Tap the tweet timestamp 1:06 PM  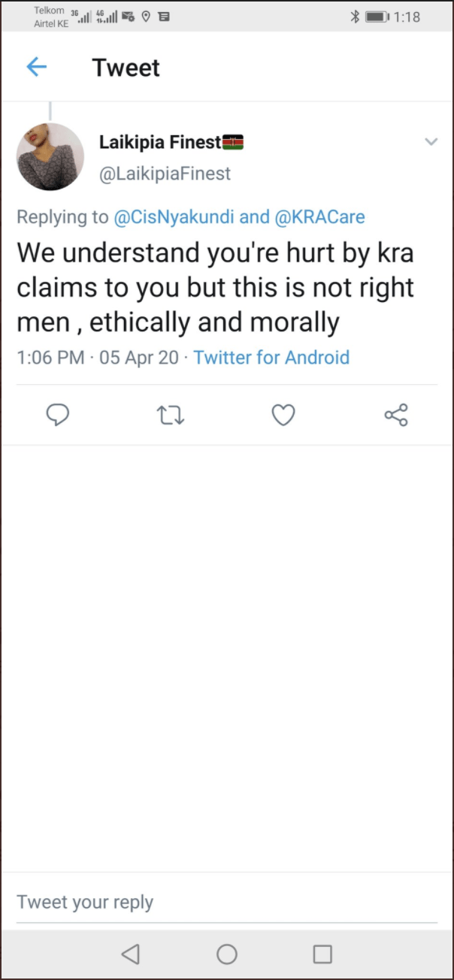(x=50, y=357)
